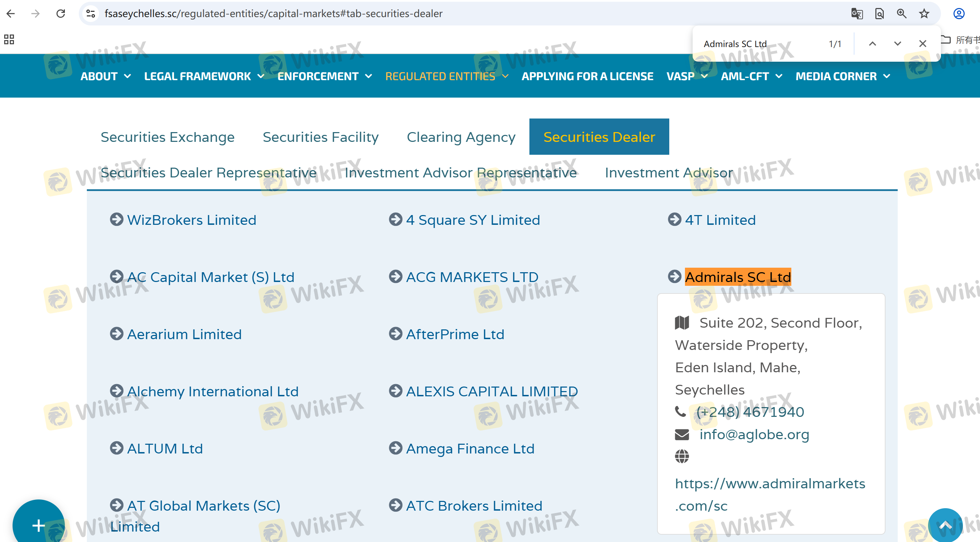Open APPLYING FOR A LICENSE page
The width and height of the screenshot is (980, 542).
(587, 76)
